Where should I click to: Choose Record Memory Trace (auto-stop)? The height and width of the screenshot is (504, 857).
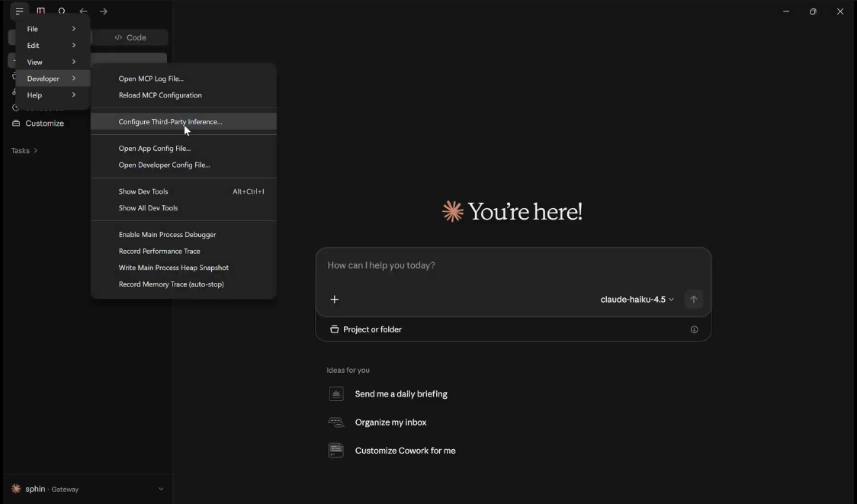pos(184,284)
